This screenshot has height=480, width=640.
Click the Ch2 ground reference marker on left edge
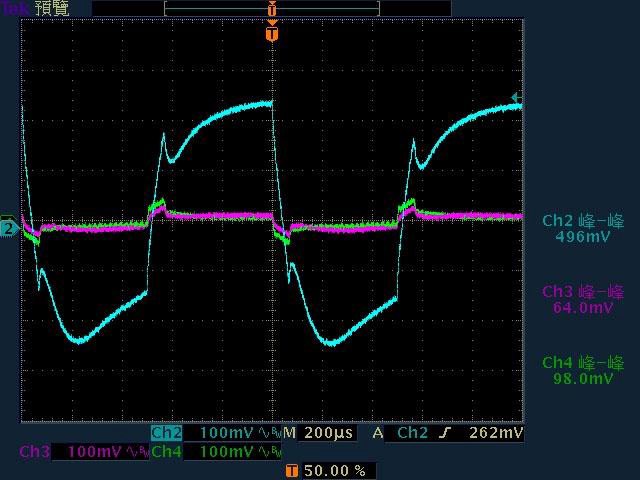[x=8, y=228]
